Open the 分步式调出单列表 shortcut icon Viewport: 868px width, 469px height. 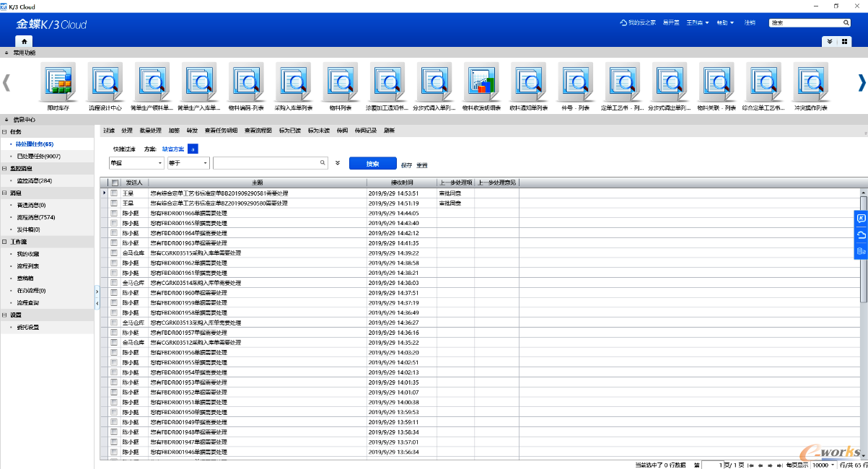tap(670, 82)
